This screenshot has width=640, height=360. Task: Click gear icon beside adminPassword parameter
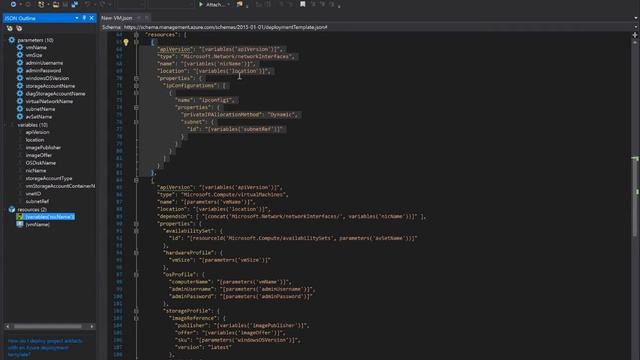pyautogui.click(x=20, y=71)
